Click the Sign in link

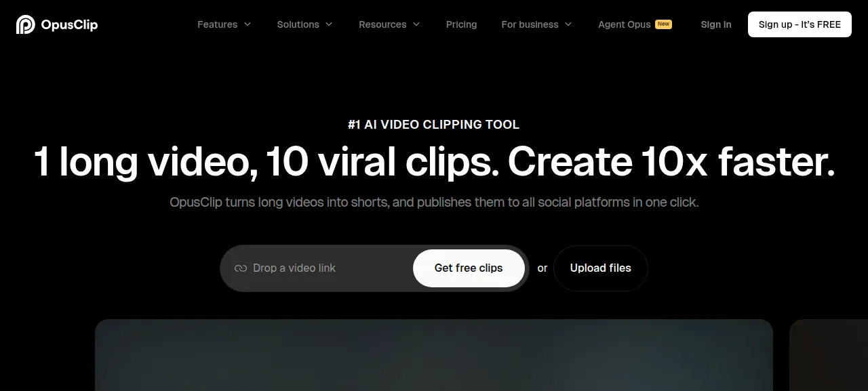pyautogui.click(x=716, y=24)
